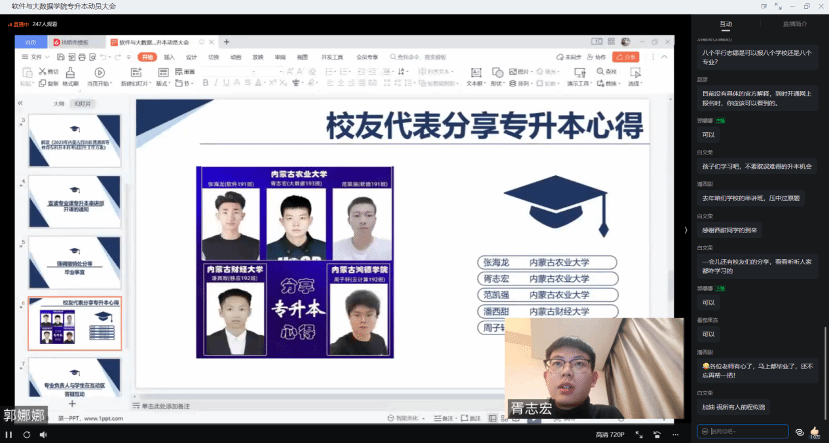Open the 首页 tab in WPS
Image resolution: width=830 pixels, height=444 pixels.
(31, 42)
